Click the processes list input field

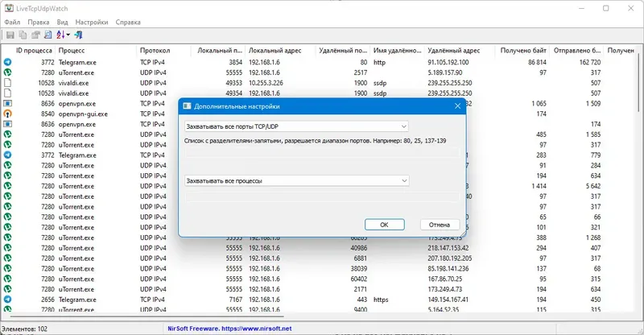(x=322, y=198)
